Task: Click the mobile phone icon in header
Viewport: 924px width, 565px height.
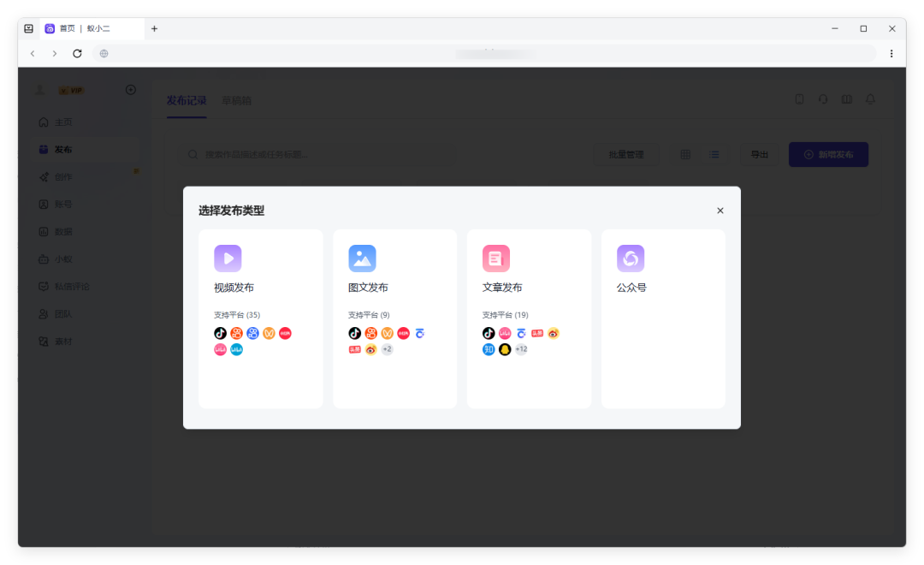Action: click(799, 99)
